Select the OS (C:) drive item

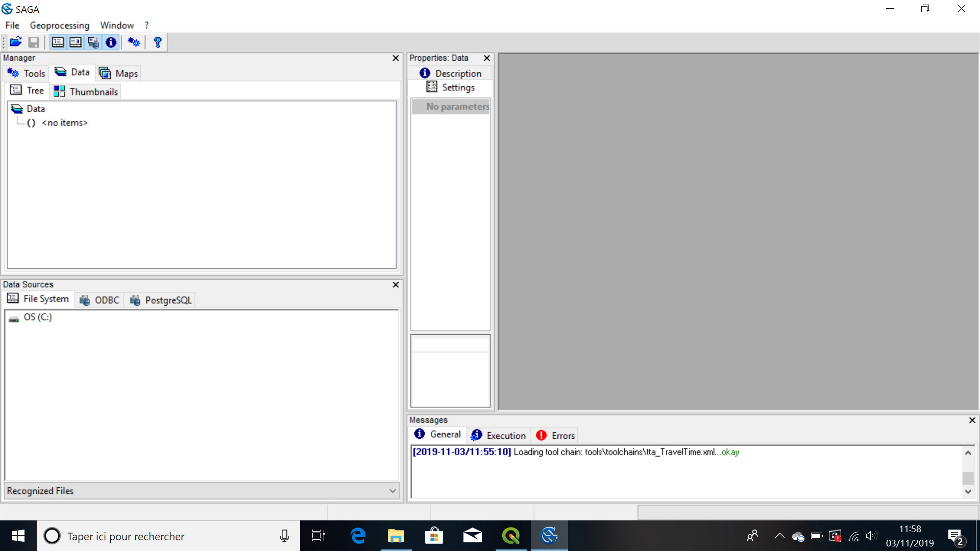click(31, 317)
